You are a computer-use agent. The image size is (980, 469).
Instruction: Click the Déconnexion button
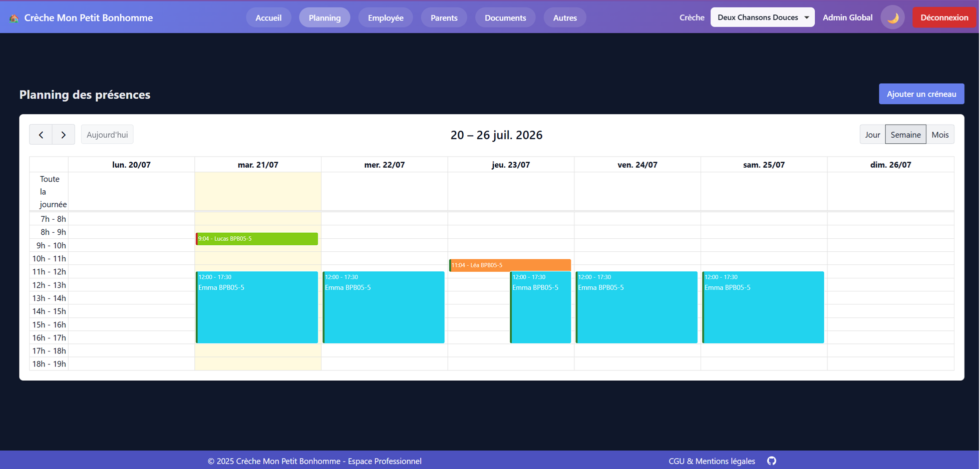pyautogui.click(x=944, y=18)
